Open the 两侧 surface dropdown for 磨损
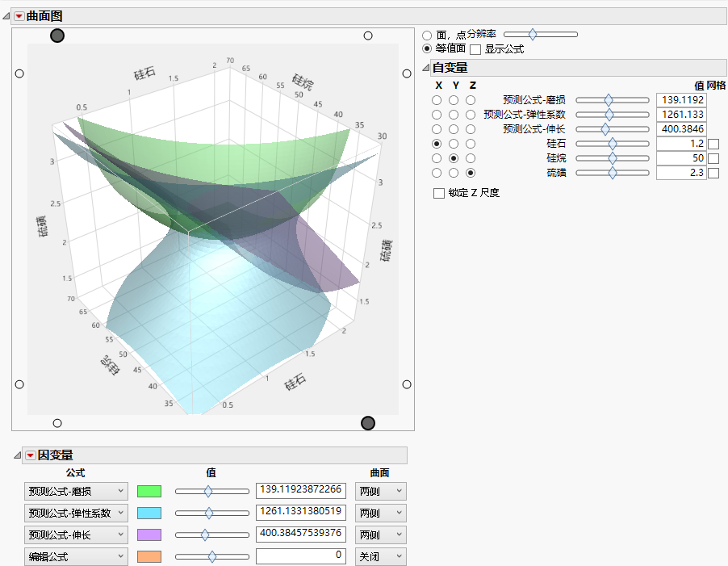The width and height of the screenshot is (728, 566). 380,490
